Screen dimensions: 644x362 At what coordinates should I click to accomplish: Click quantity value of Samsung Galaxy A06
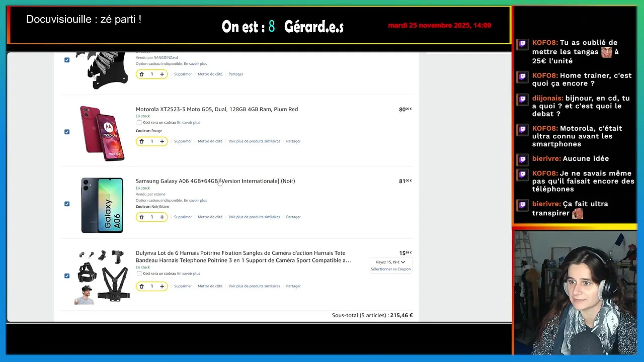pyautogui.click(x=151, y=217)
